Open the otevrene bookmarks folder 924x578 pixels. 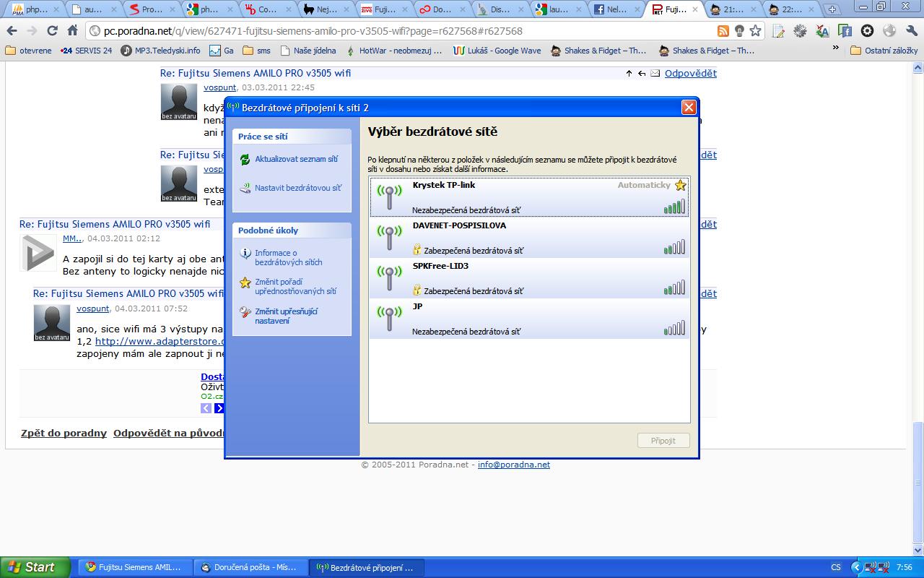pos(28,51)
